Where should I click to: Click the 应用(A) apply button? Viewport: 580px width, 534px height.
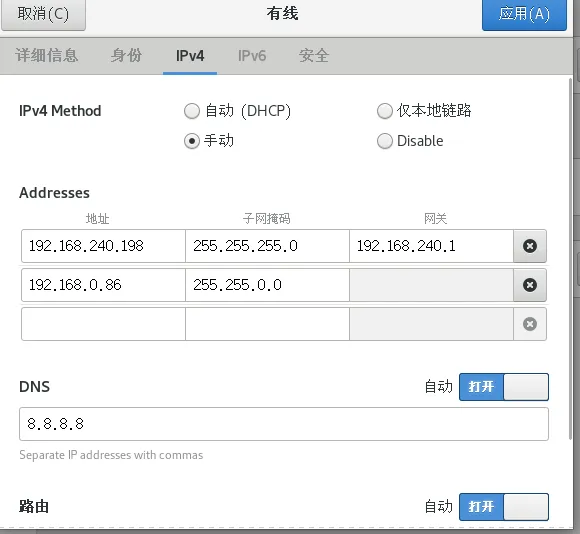524,14
